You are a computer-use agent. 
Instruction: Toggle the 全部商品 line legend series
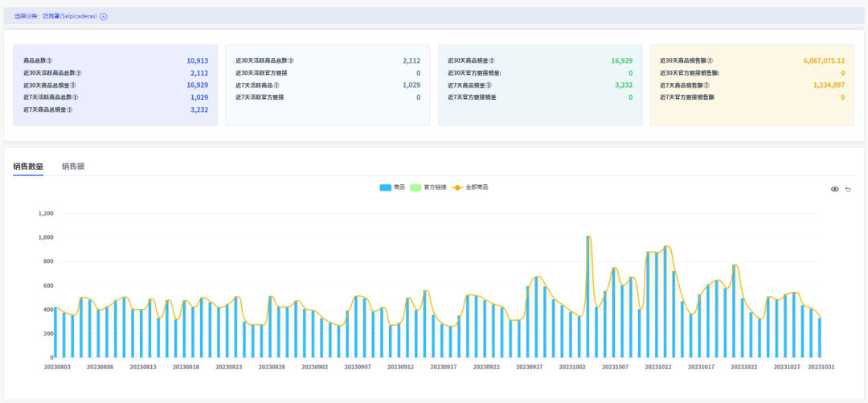tap(470, 187)
